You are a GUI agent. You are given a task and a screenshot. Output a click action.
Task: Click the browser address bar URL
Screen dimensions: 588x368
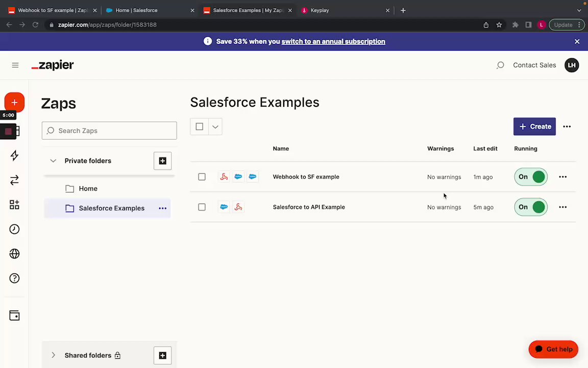click(107, 25)
